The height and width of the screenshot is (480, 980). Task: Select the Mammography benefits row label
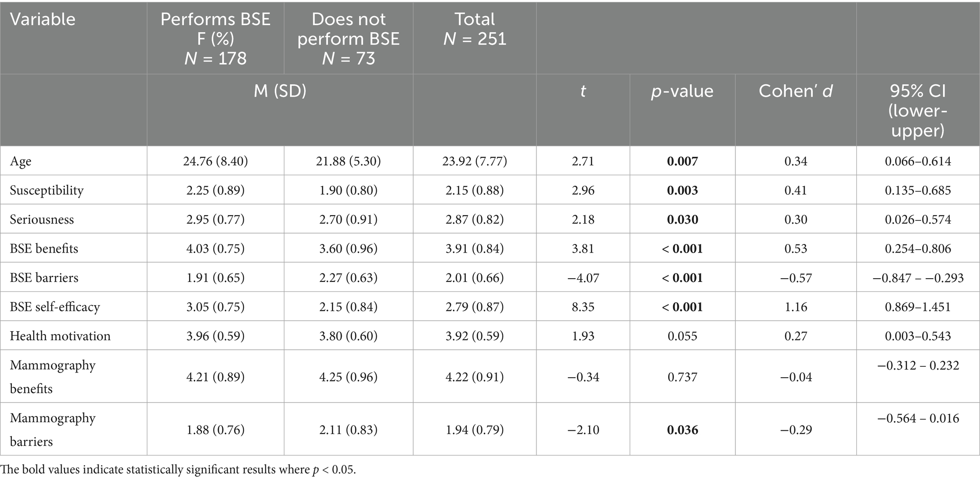pyautogui.click(x=53, y=377)
